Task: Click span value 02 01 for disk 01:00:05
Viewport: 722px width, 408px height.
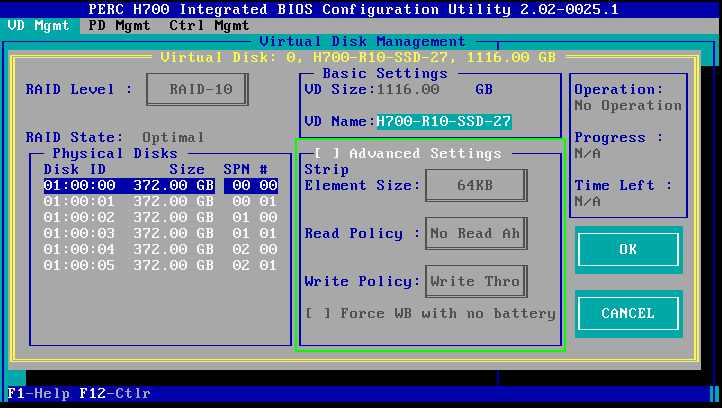Action: pyautogui.click(x=255, y=266)
